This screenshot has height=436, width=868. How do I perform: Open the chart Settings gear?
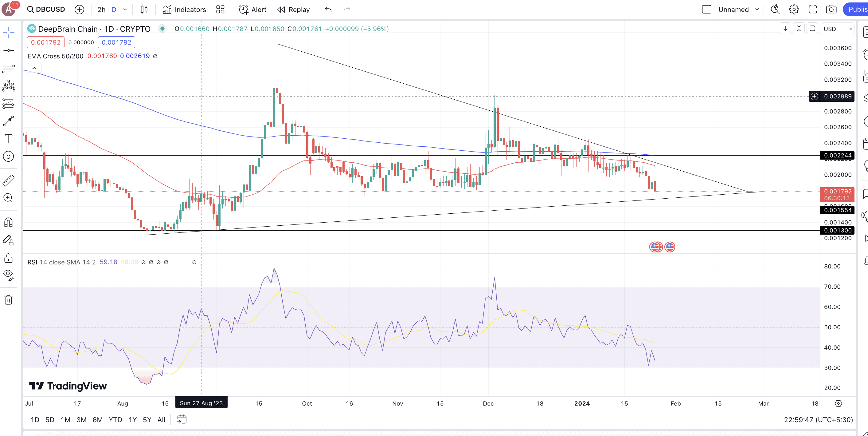point(794,10)
